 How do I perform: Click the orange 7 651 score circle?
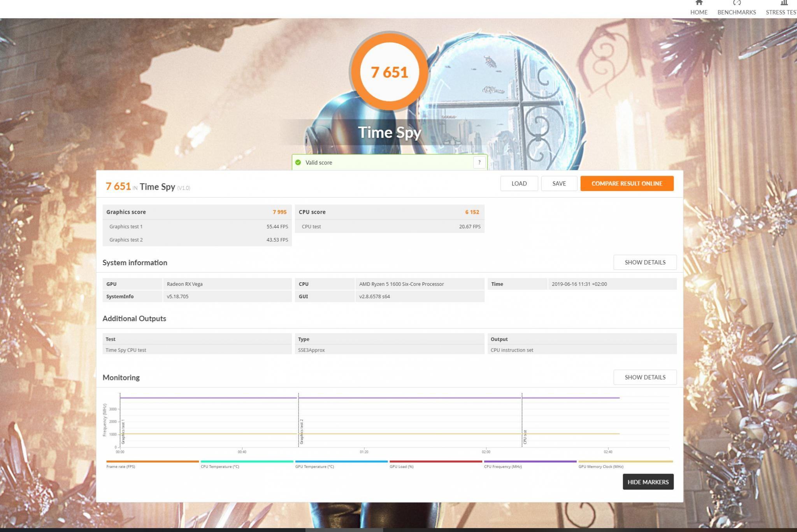point(389,72)
